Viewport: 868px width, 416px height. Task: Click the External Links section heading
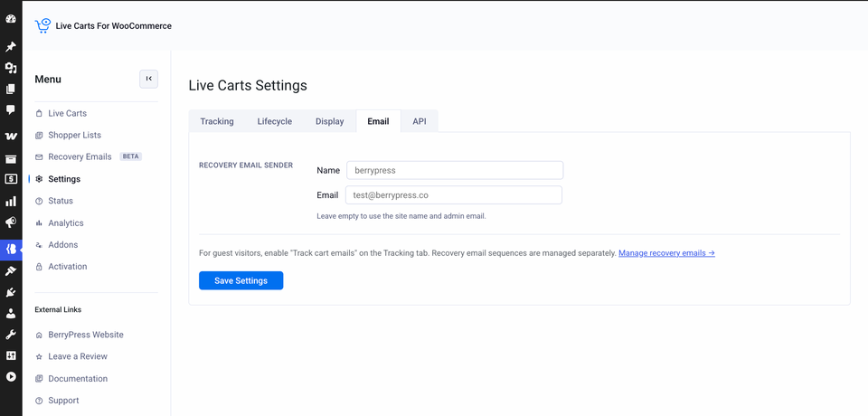pos(58,309)
